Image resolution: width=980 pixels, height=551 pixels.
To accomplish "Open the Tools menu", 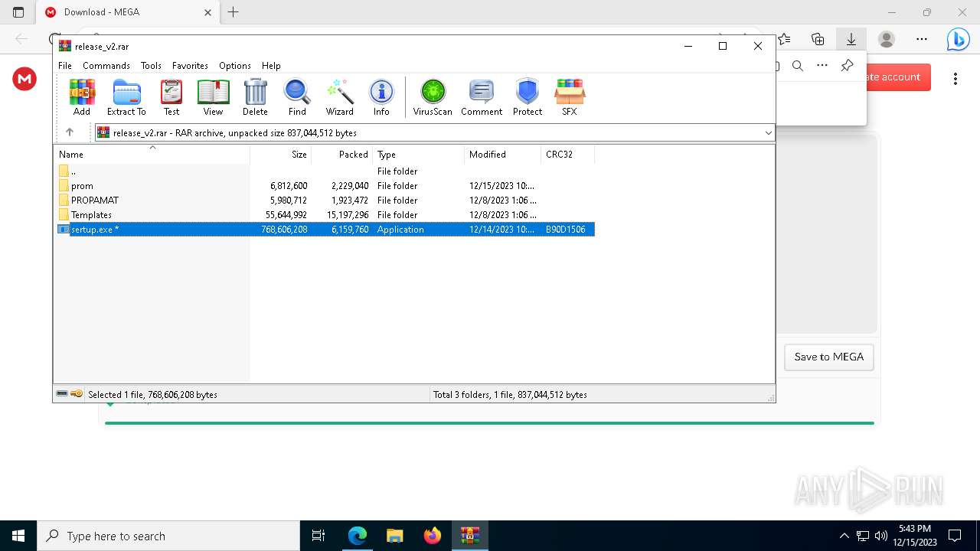I will click(151, 66).
